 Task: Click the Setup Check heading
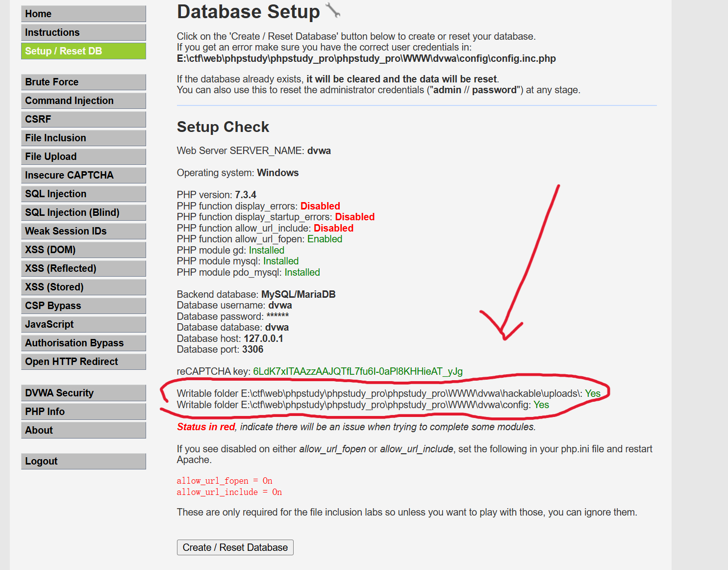pos(223,127)
